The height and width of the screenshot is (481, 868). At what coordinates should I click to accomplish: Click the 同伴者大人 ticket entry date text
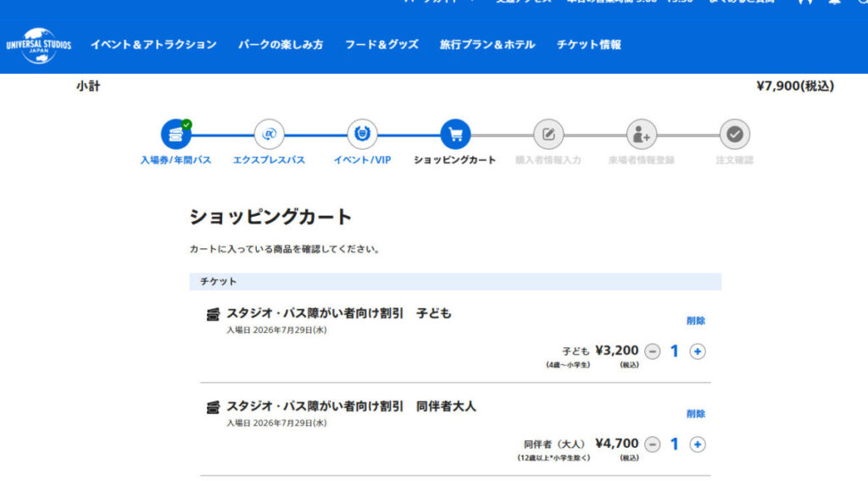pyautogui.click(x=276, y=423)
